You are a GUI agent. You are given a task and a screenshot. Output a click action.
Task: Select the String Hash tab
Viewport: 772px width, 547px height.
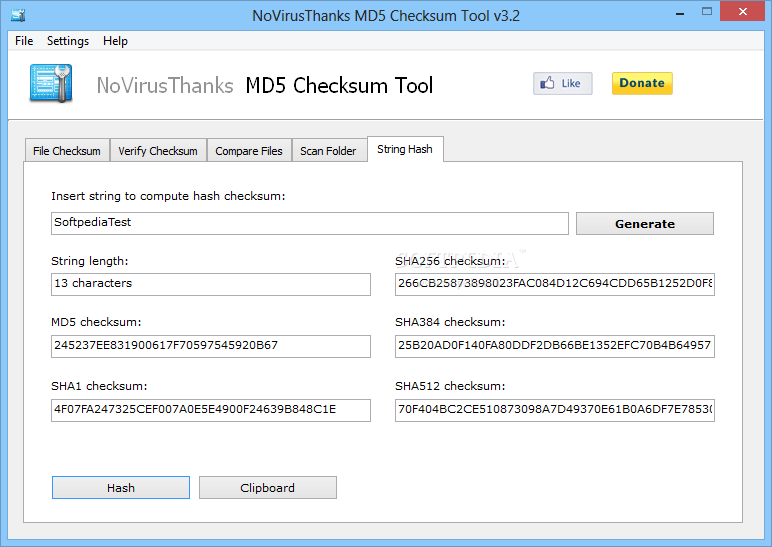click(405, 149)
